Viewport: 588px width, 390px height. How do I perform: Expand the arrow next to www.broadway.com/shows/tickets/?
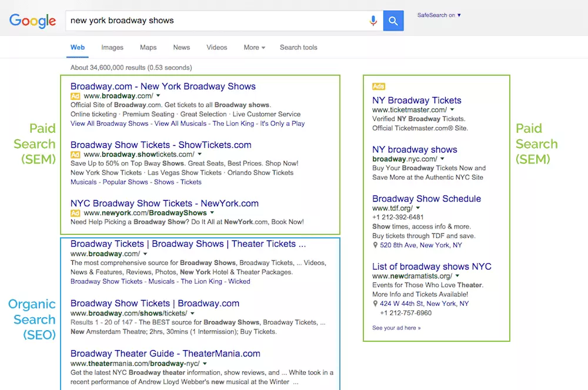[x=192, y=313]
